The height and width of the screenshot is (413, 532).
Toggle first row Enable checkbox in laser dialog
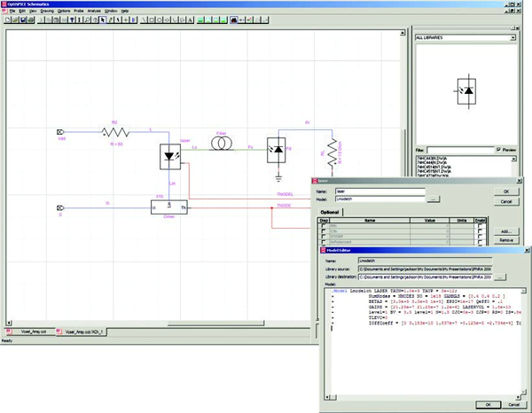(480, 227)
